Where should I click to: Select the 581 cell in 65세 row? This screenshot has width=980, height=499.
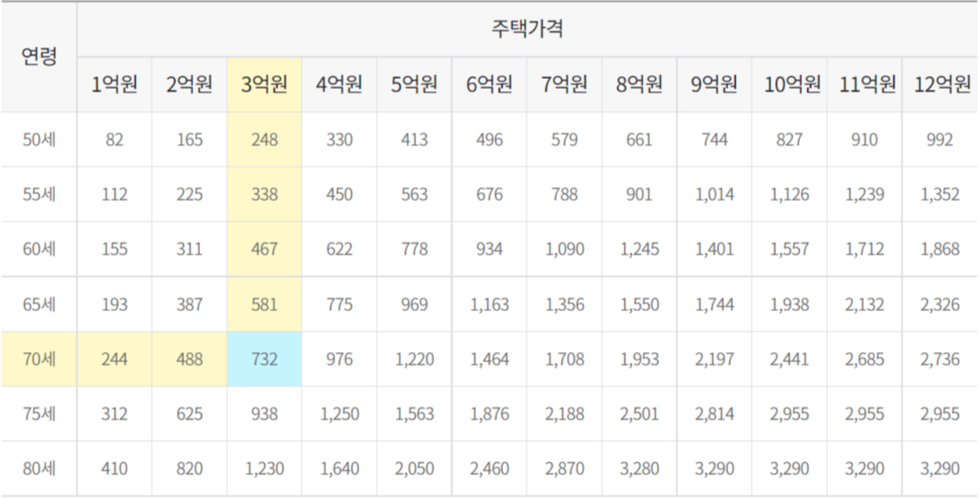pyautogui.click(x=264, y=305)
